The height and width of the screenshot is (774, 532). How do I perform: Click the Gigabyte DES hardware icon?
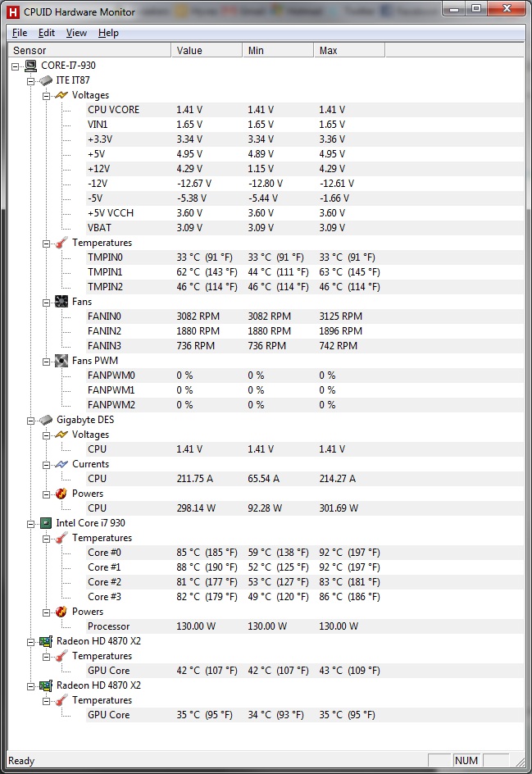(46, 420)
